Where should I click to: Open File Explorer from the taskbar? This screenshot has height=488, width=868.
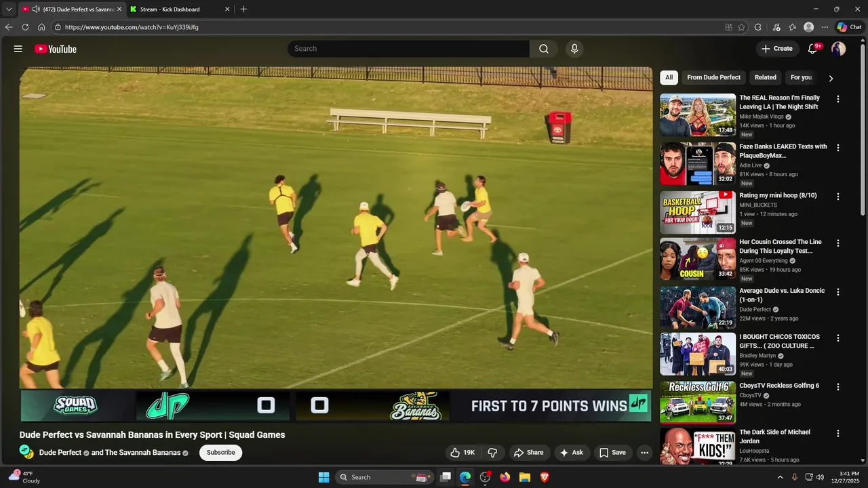tap(525, 477)
